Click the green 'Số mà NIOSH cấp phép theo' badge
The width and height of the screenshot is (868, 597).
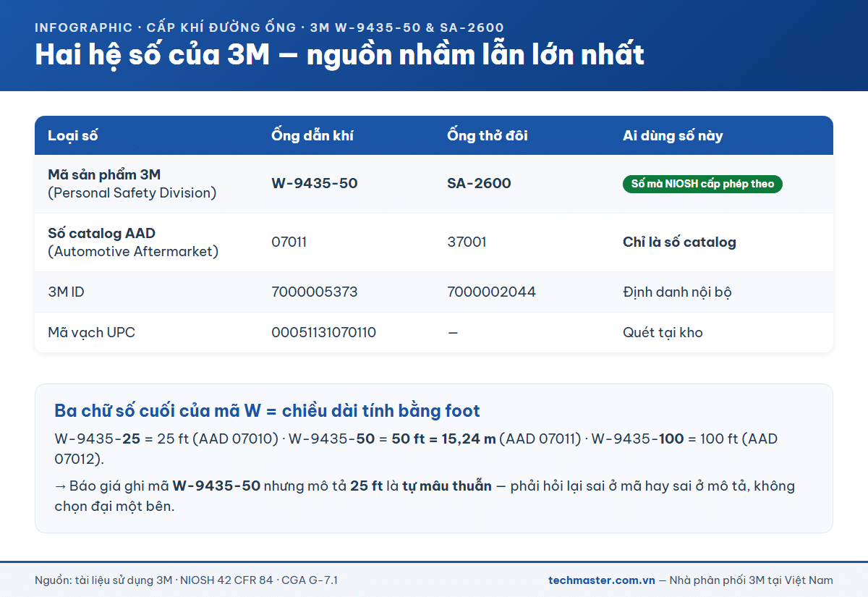tap(702, 184)
